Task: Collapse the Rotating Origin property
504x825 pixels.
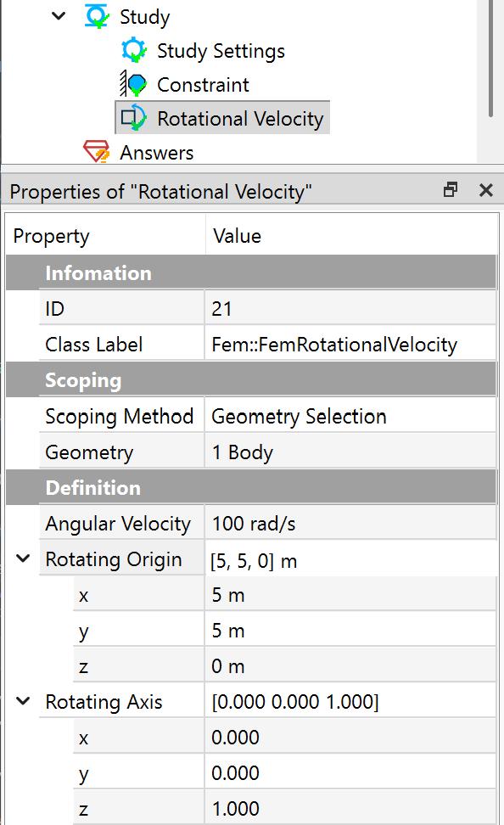Action: point(23,558)
